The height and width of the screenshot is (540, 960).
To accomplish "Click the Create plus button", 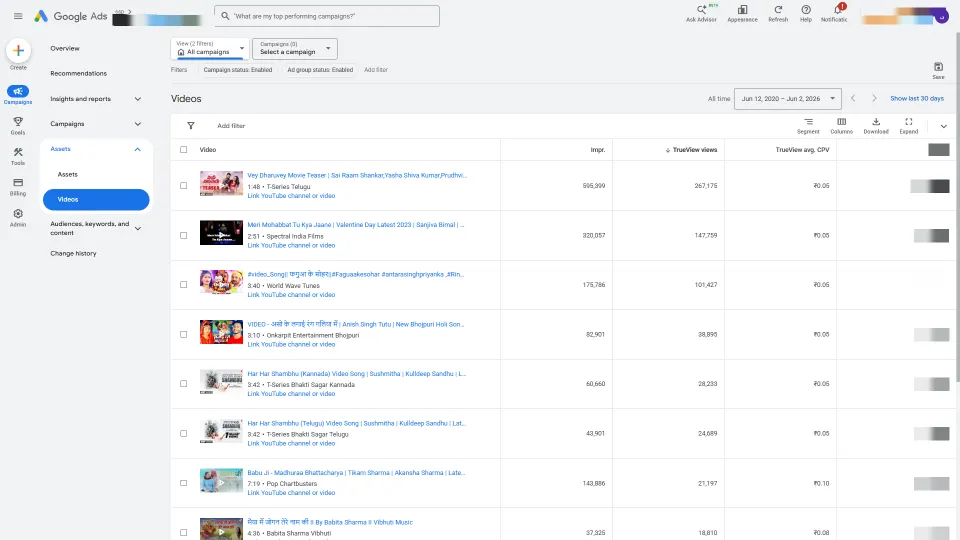I will pyautogui.click(x=18, y=51).
